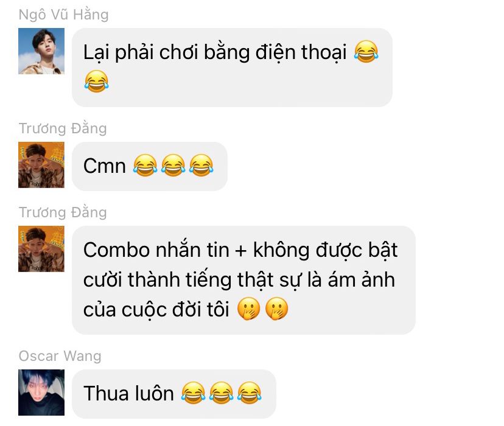Viewport: 504px width, 426px height.
Task: Select the 'Thua luôn' message bubble
Action: [x=174, y=394]
